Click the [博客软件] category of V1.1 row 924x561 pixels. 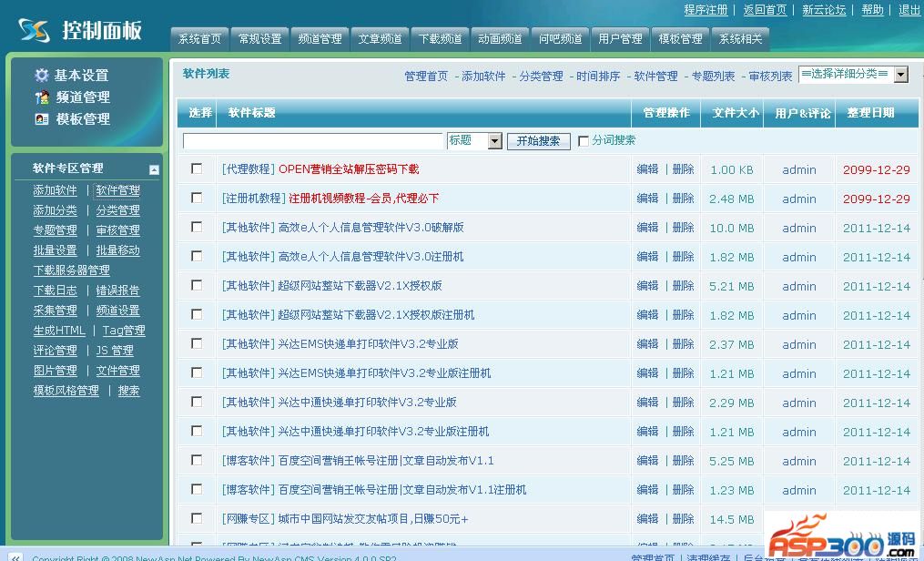point(249,461)
